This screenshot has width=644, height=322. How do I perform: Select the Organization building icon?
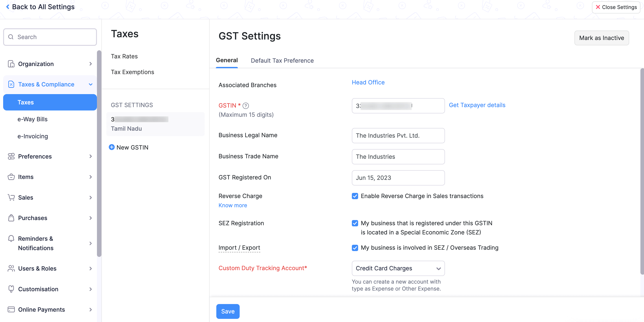click(11, 64)
